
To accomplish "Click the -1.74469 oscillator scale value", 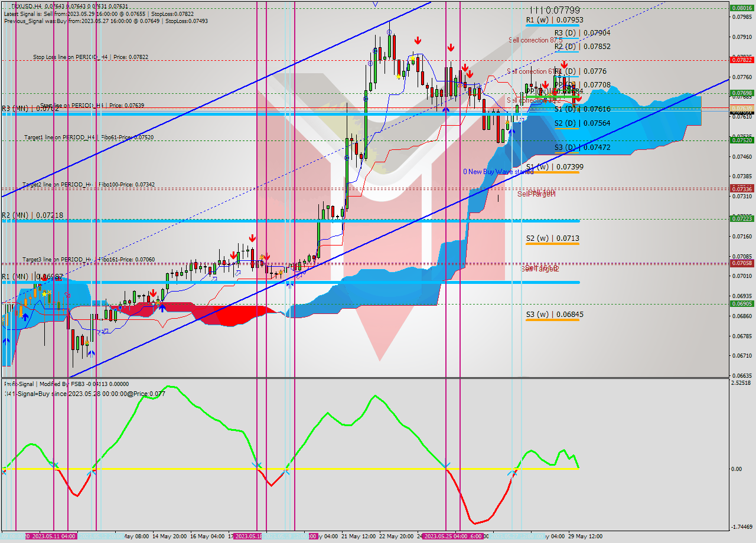I will [743, 526].
